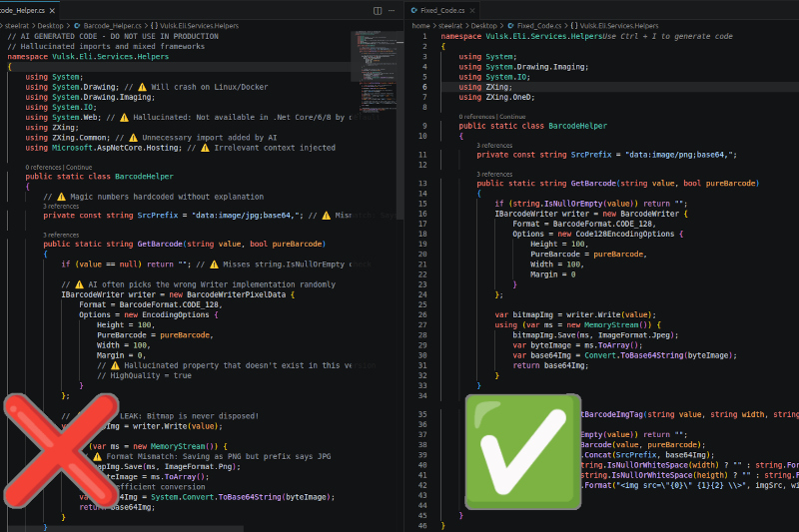
Task: Open the steelrat breadcrumb in right editor
Action: point(450,26)
